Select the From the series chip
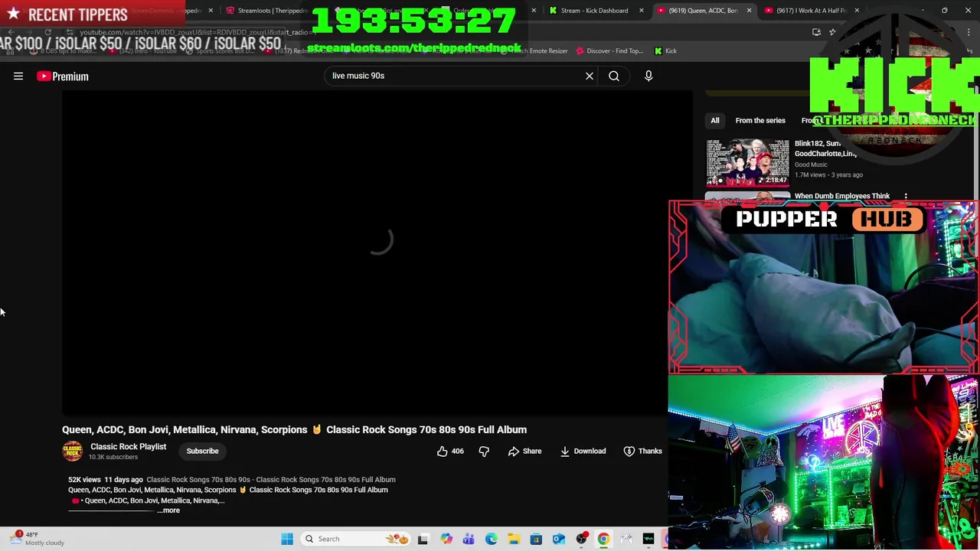This screenshot has width=980, height=551. pos(760,120)
